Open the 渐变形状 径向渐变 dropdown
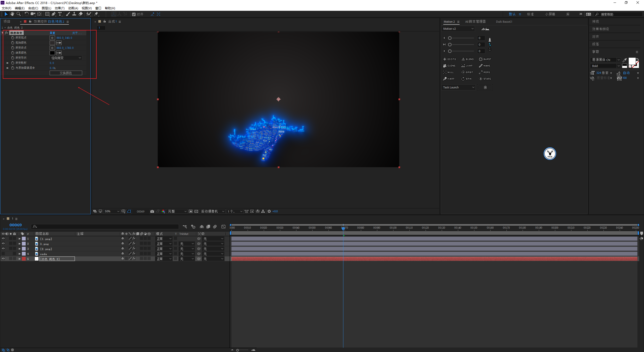The height and width of the screenshot is (352, 644). click(x=66, y=58)
